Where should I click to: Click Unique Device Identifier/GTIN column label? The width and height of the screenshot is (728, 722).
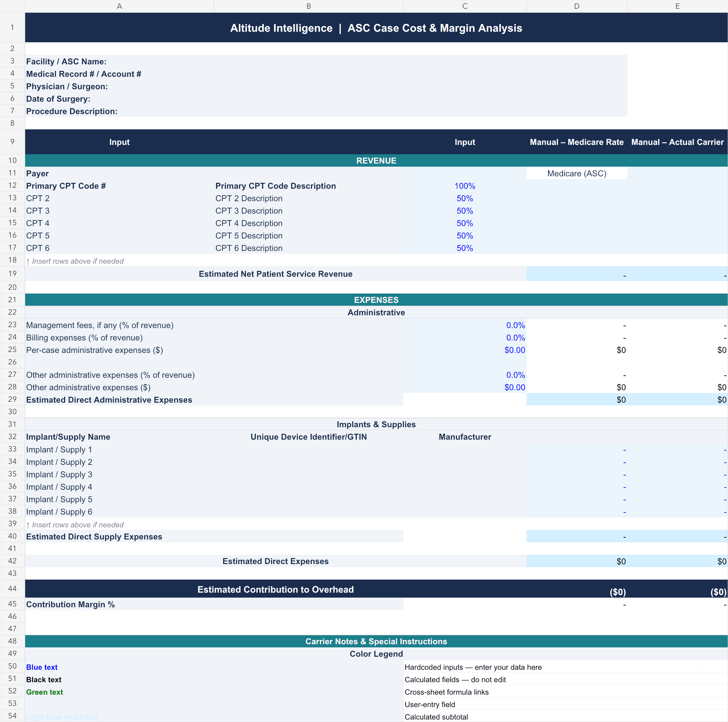[309, 437]
